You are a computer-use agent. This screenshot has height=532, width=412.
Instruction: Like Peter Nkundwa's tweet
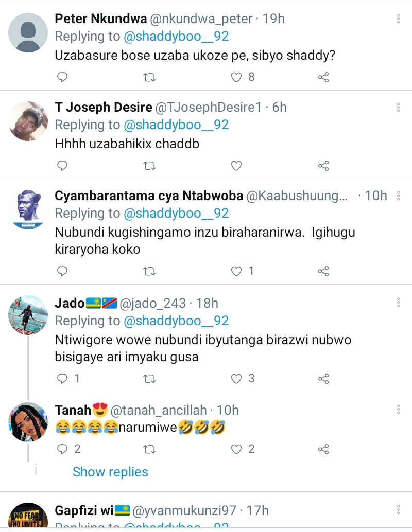[236, 77]
